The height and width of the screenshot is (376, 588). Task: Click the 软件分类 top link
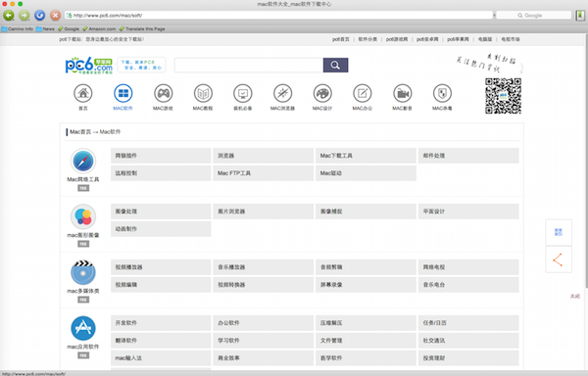point(367,39)
